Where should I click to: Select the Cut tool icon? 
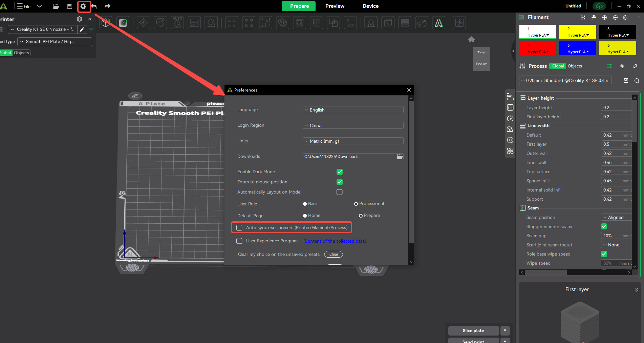(x=317, y=23)
